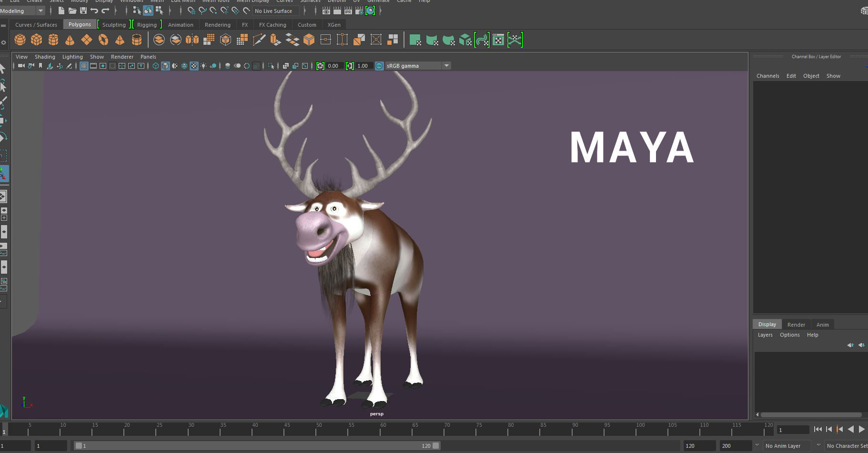Click the Multi-Cut knife shelf icon
This screenshot has height=453, width=868.
[259, 40]
